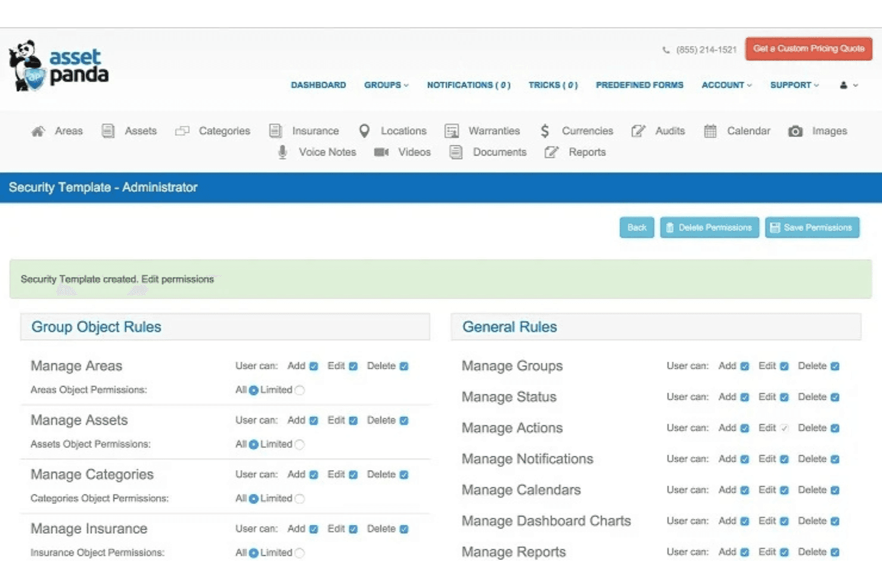Click the Audits pencil icon

click(x=638, y=131)
